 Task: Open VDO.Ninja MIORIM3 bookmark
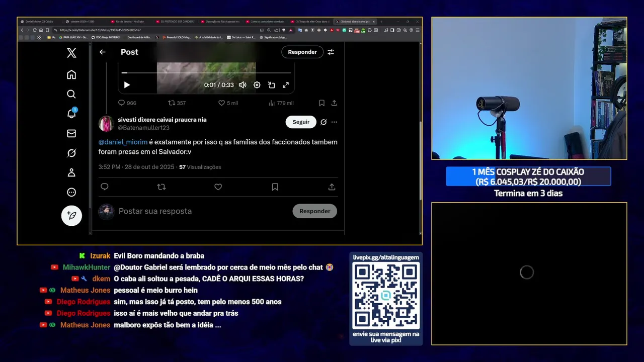106,37
